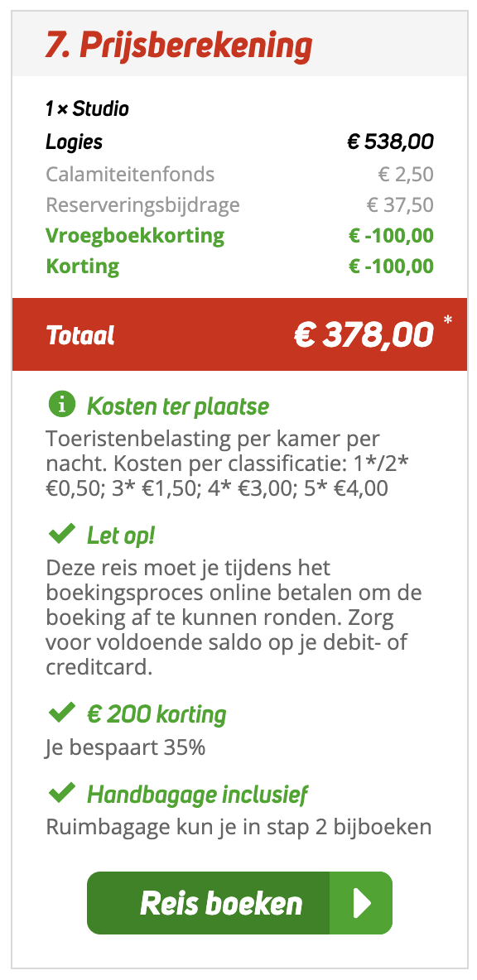
Task: Click the 1 × Studio room label
Action: coord(87,109)
